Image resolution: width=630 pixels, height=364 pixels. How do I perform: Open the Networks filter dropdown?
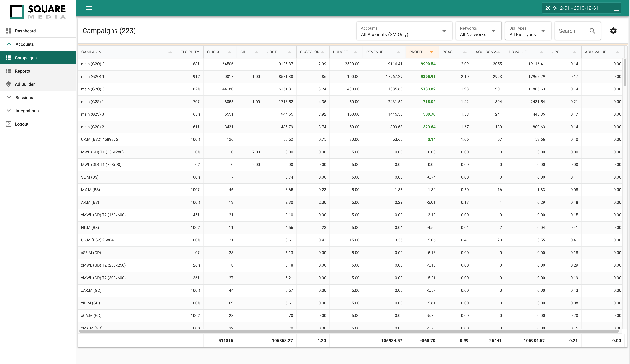478,31
